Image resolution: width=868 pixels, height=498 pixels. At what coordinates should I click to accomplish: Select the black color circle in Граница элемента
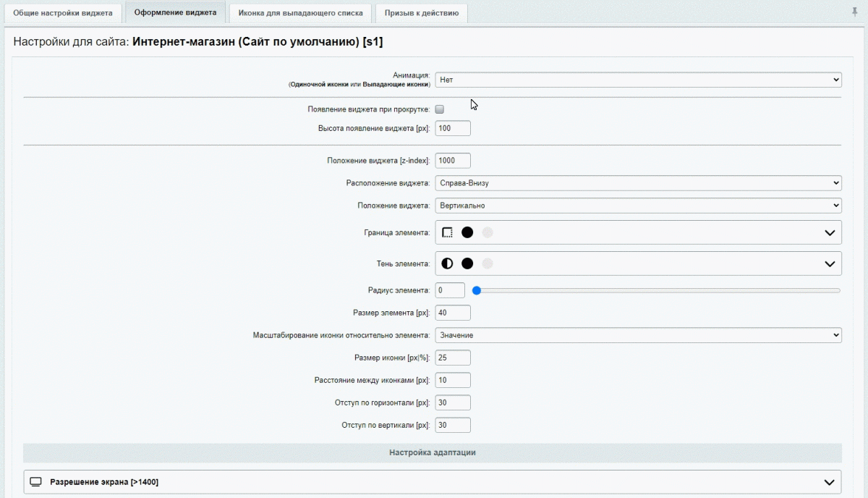[467, 232]
